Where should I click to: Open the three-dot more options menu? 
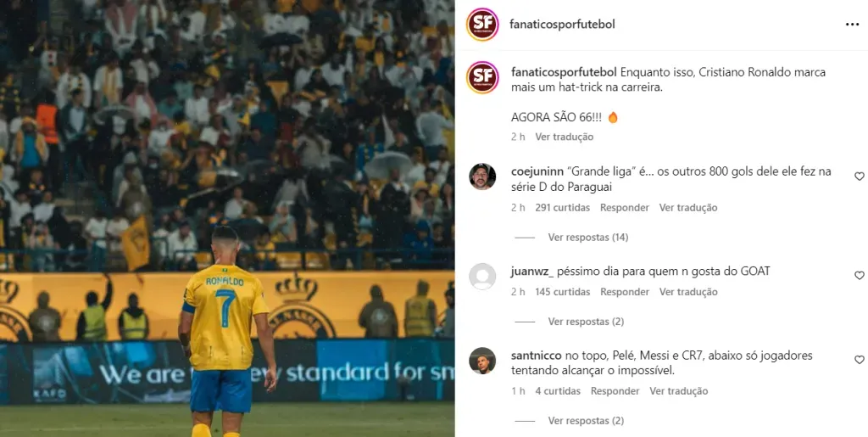852,25
